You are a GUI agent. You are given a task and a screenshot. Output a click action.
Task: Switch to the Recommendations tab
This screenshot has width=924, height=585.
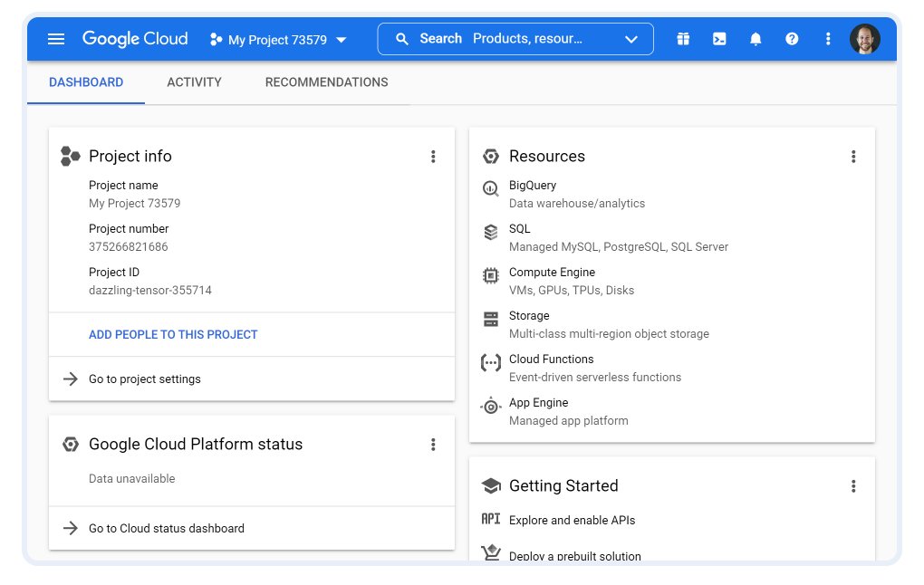(x=326, y=82)
